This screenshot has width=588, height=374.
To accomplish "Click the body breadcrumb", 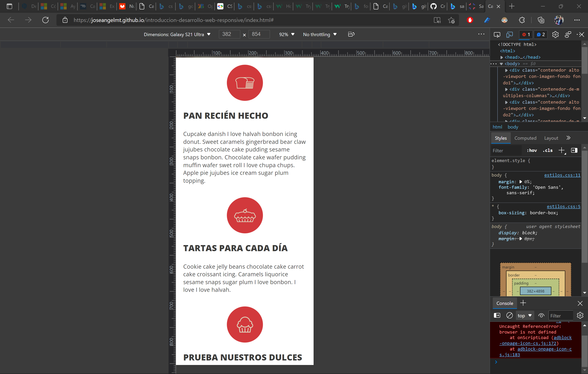I will tap(513, 127).
